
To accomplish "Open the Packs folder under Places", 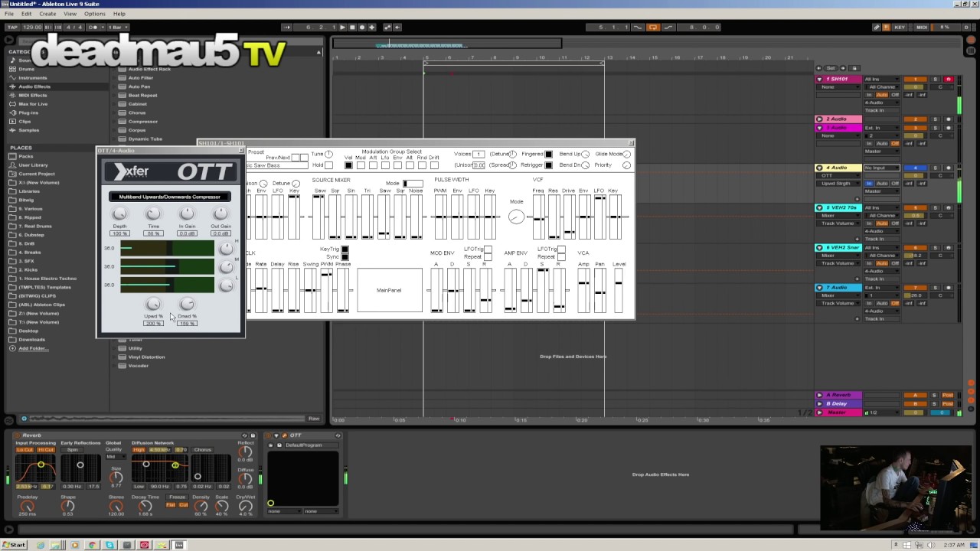I will pos(26,156).
